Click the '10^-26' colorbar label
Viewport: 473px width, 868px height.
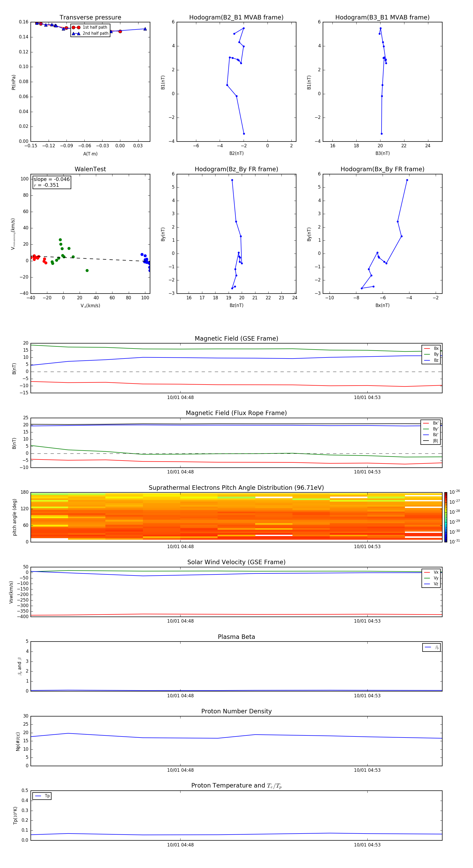(x=455, y=492)
